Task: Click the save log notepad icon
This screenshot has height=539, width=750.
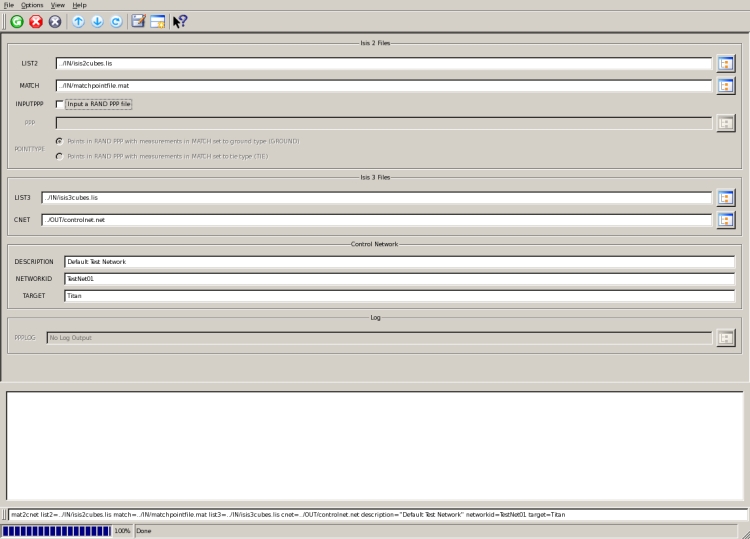Action: point(139,21)
